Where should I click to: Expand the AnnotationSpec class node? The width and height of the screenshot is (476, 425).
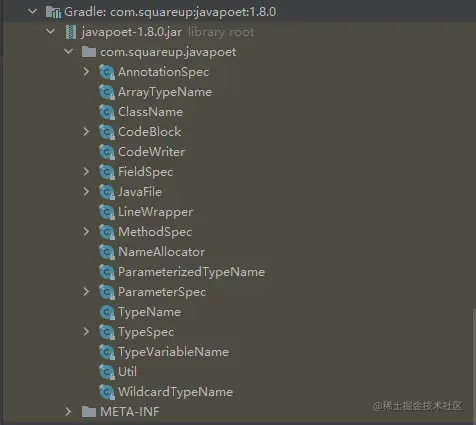point(86,72)
